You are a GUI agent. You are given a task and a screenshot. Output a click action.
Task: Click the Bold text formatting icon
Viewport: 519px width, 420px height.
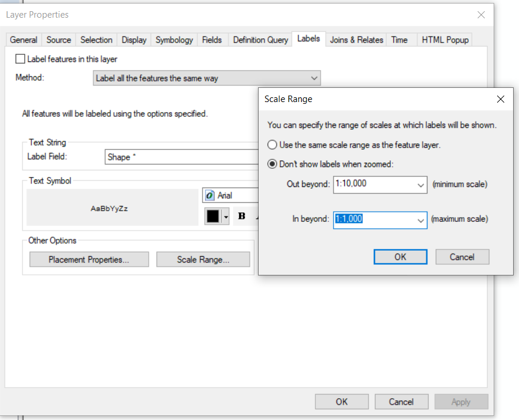pos(241,216)
